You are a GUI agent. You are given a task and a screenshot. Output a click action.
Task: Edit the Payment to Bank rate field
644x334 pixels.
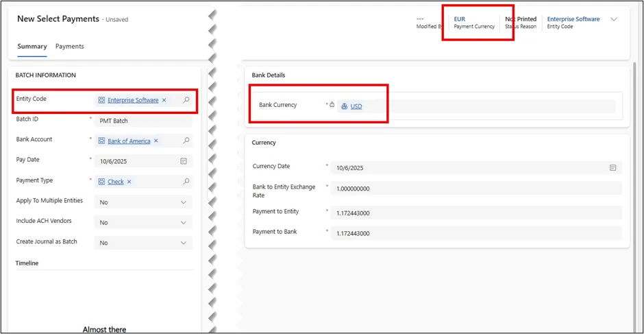[x=476, y=233]
